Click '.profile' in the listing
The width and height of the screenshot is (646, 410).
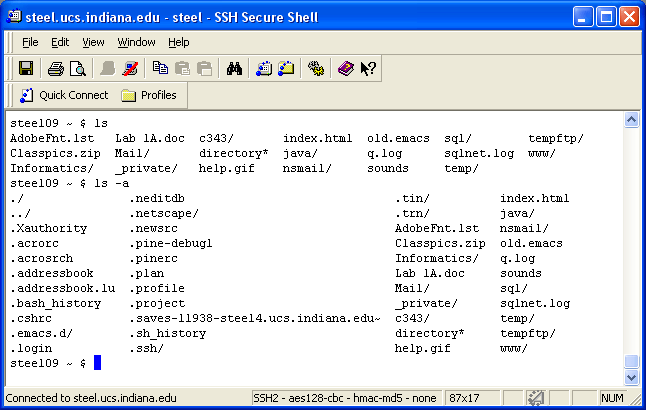(x=157, y=288)
